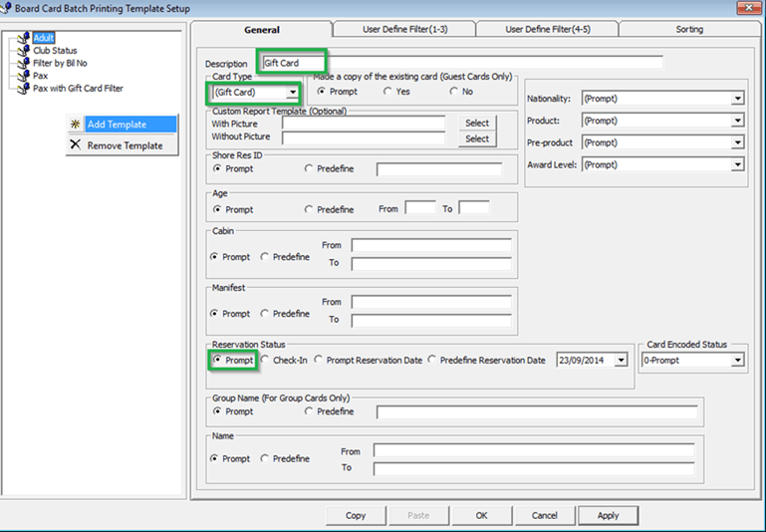The height and width of the screenshot is (532, 766).
Task: Click the Age From field
Action: (420, 208)
